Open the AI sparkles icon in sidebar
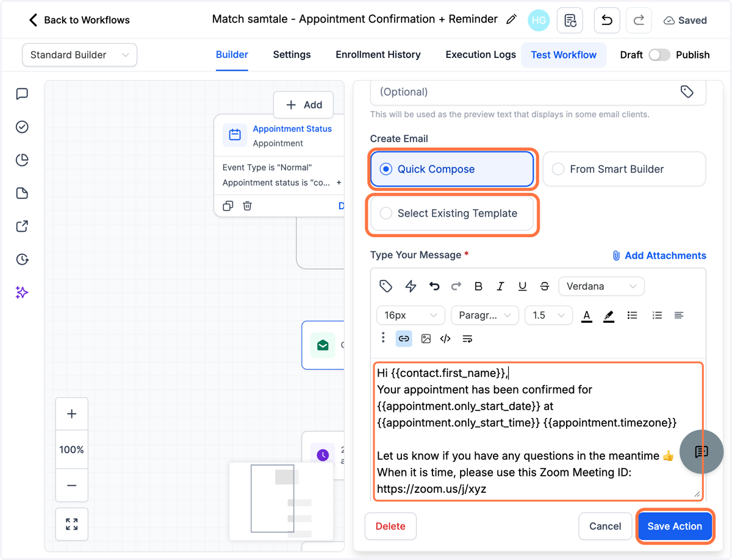This screenshot has height=560, width=732. [22, 293]
